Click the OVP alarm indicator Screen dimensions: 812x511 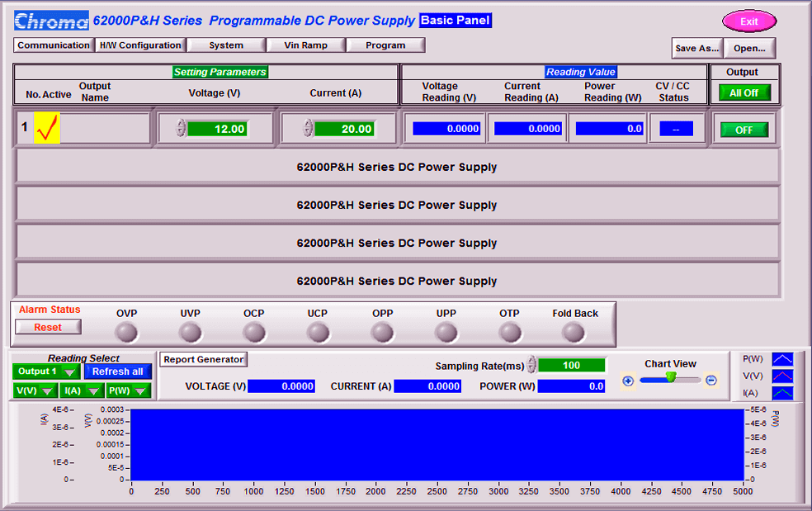coord(127,332)
